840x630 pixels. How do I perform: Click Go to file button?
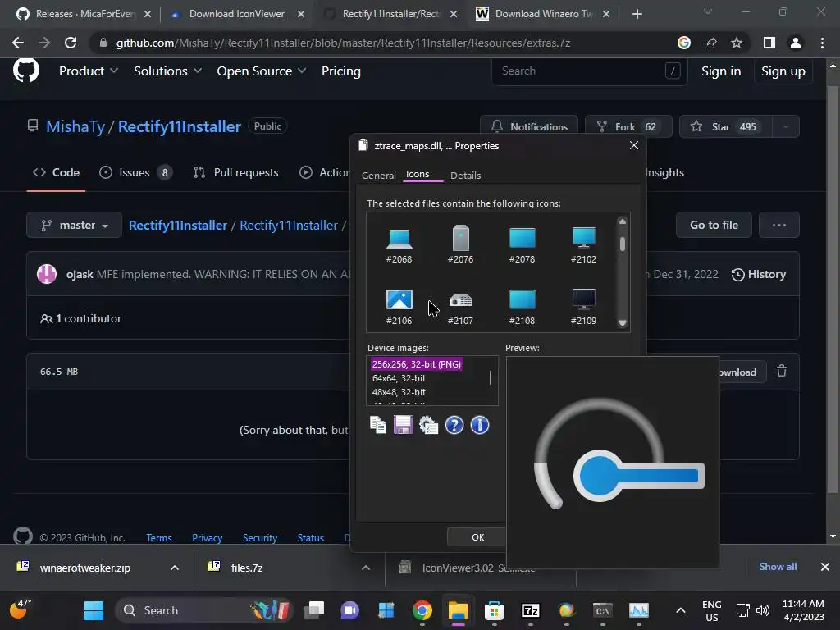[x=714, y=225]
